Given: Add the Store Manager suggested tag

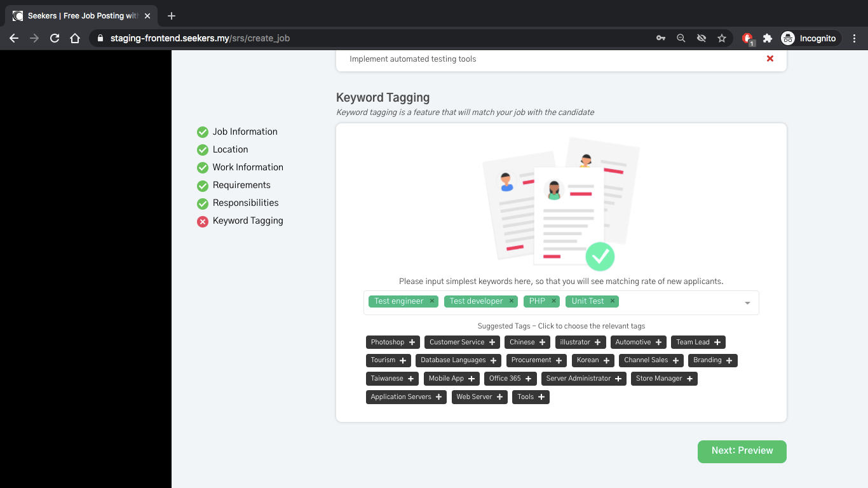Looking at the screenshot, I should pos(664,379).
